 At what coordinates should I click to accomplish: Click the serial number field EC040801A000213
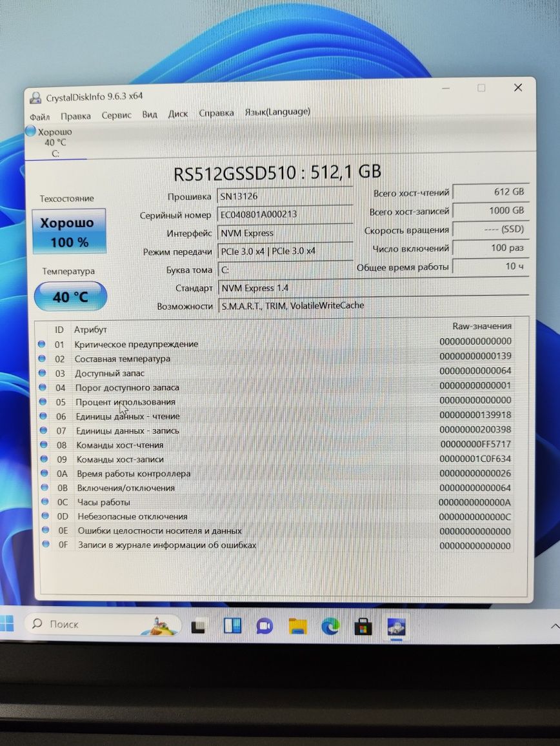tap(285, 214)
